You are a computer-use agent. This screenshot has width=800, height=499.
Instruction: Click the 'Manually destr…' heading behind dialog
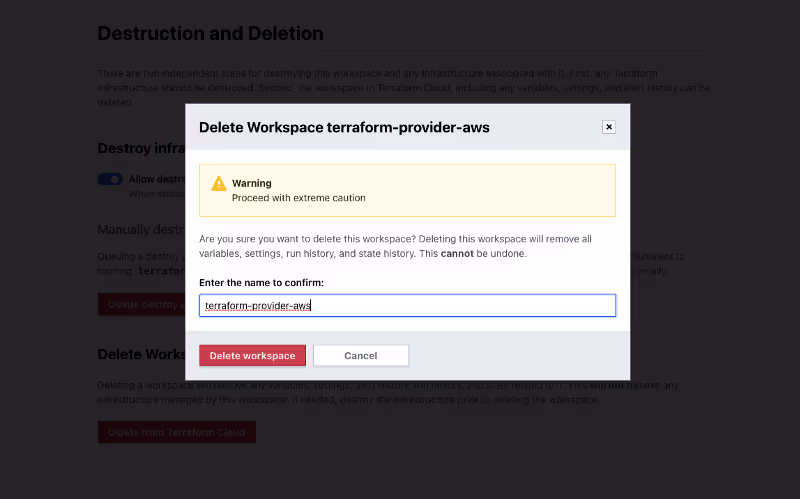click(x=141, y=230)
